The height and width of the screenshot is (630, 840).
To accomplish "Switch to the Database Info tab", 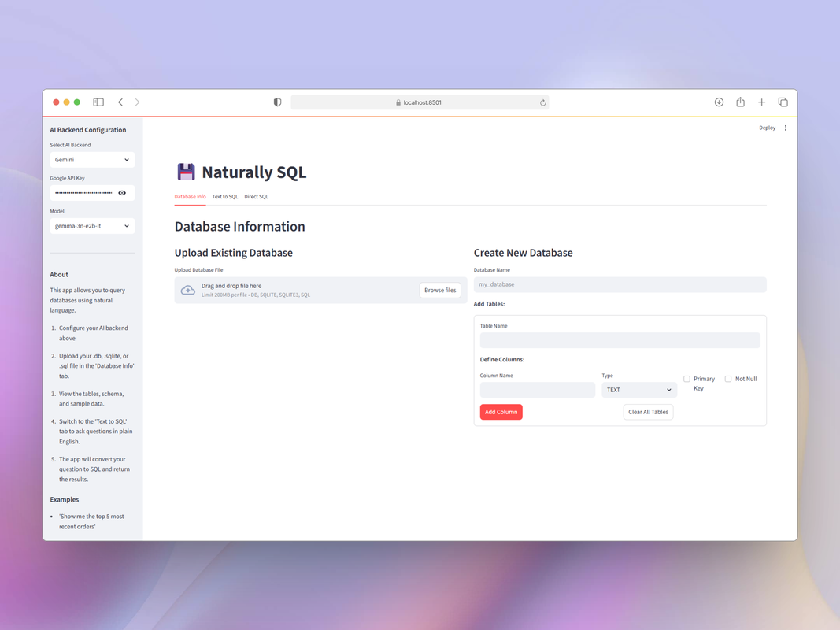I will click(x=191, y=197).
